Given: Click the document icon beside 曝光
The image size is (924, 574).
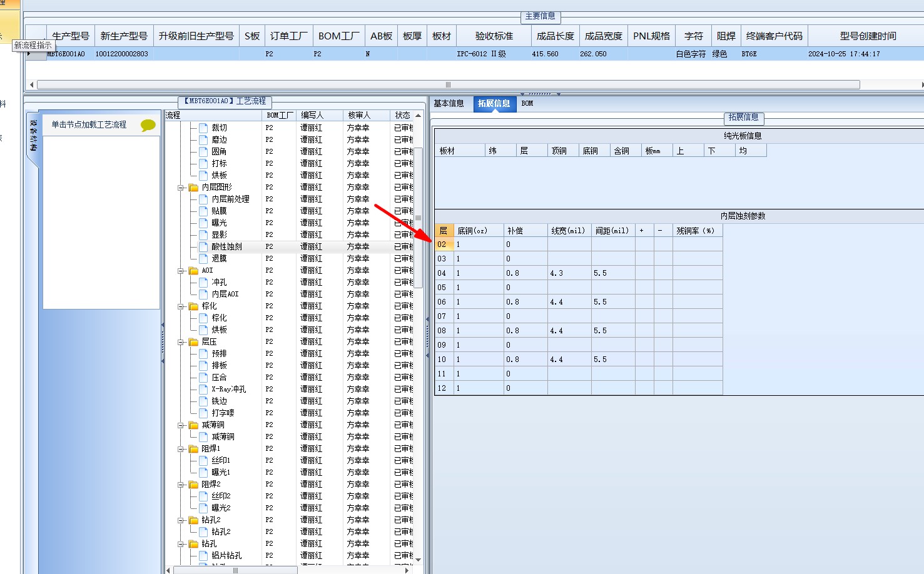Looking at the screenshot, I should point(203,223).
